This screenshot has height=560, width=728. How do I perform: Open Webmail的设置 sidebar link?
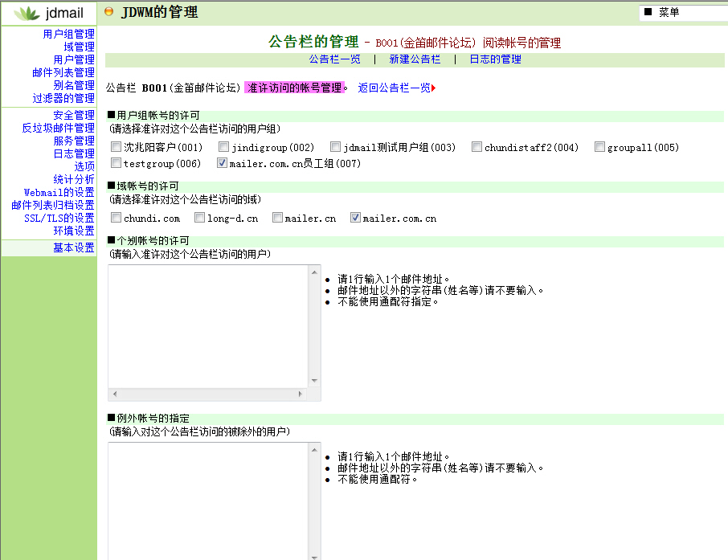59,192
